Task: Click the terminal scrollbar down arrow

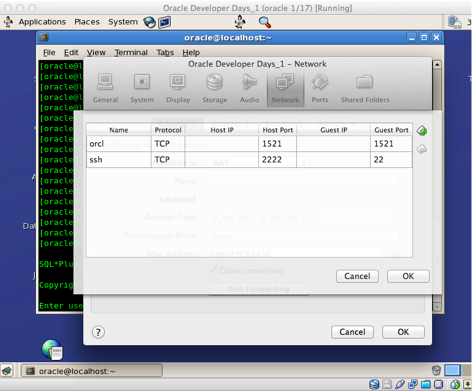Action: 437,307
